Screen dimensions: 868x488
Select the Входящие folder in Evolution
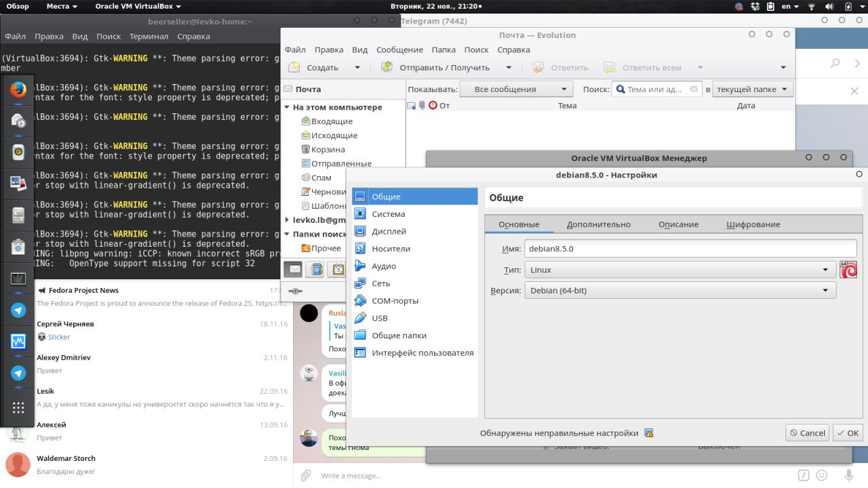[x=332, y=121]
